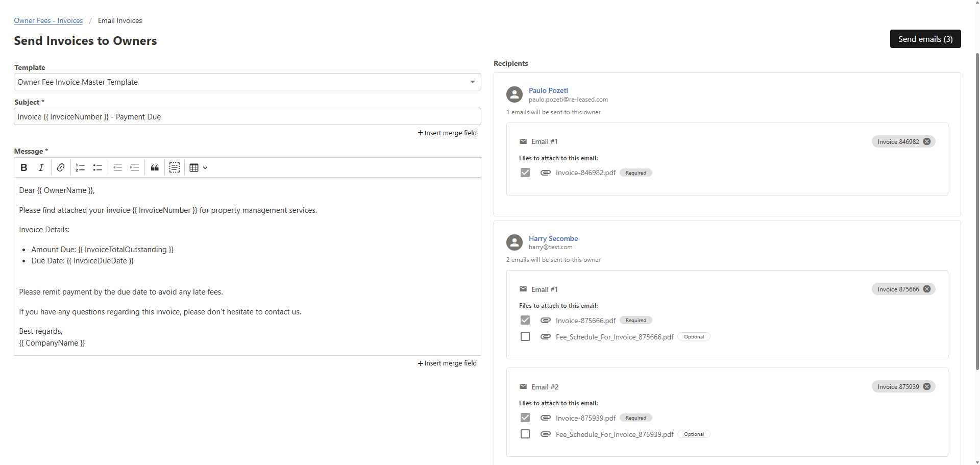This screenshot has height=465, width=980.
Task: Click into the Subject input field
Action: [247, 116]
